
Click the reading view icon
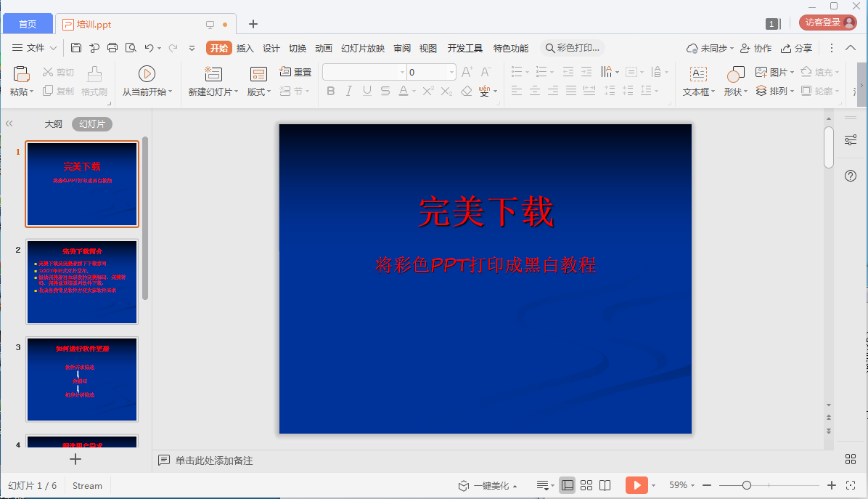tap(606, 484)
